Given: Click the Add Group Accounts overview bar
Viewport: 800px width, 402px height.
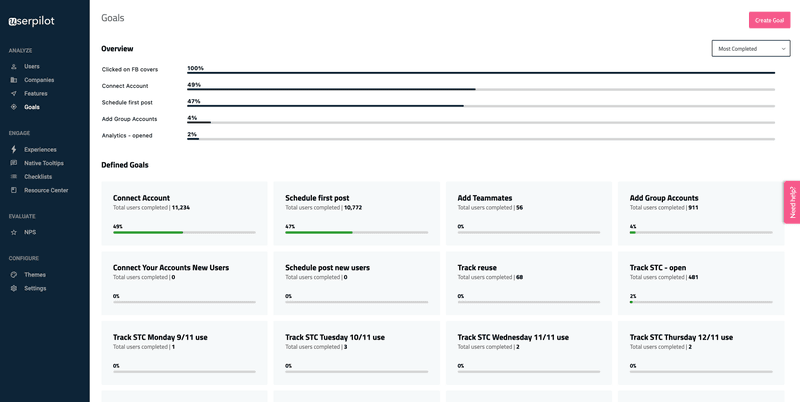Looking at the screenshot, I should pyautogui.click(x=481, y=122).
